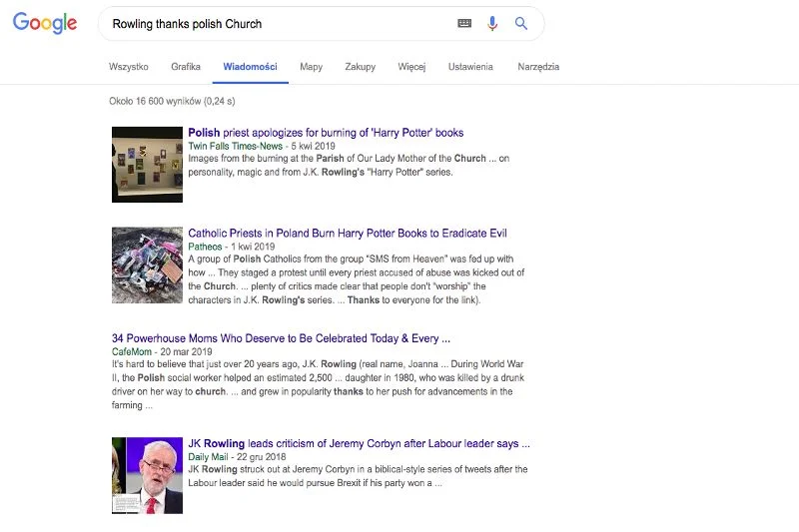Click the Google logo
799x532 pixels.
point(45,23)
